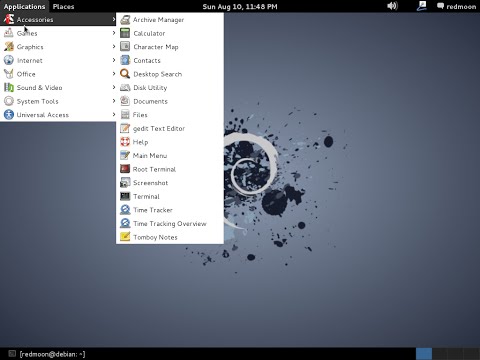Click the Time Tracker icon

125,210
